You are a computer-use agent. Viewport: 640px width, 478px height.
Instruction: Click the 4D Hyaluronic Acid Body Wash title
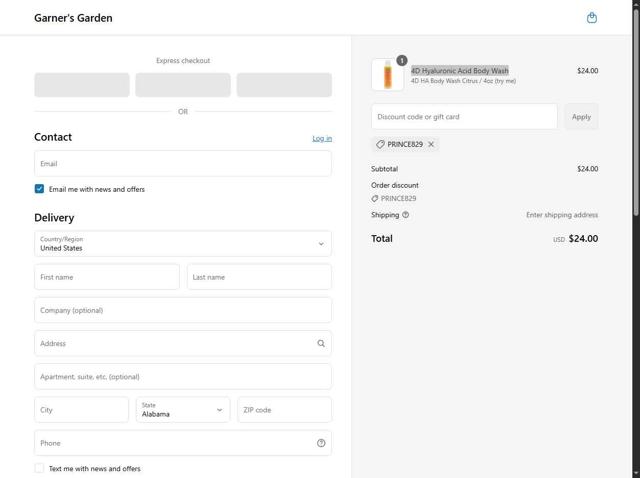460,71
